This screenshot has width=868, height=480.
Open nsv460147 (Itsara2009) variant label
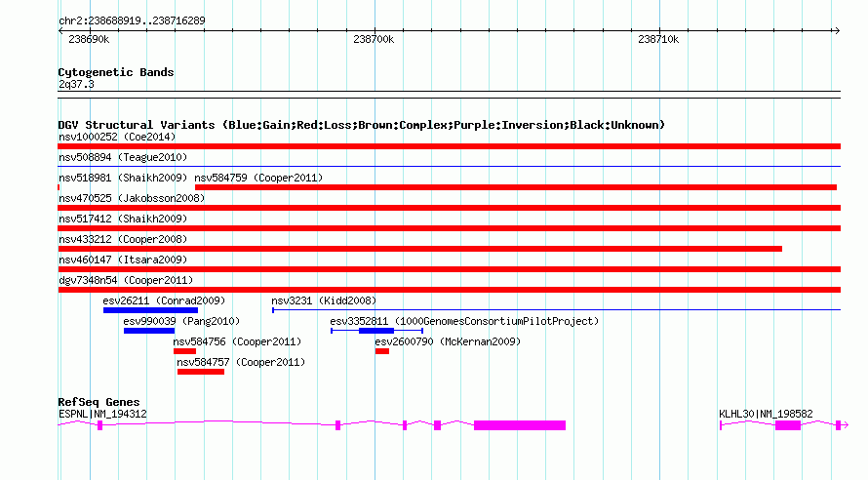(123, 260)
